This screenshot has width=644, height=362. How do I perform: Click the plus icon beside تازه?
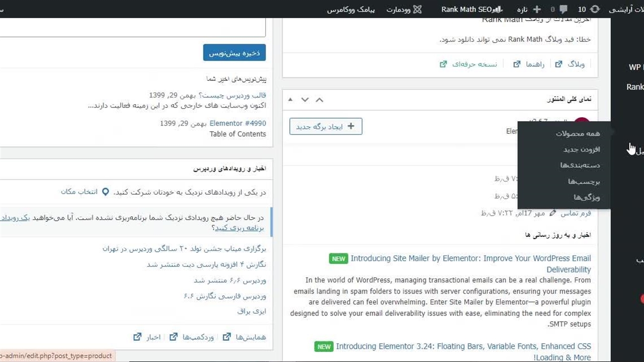pyautogui.click(x=537, y=9)
